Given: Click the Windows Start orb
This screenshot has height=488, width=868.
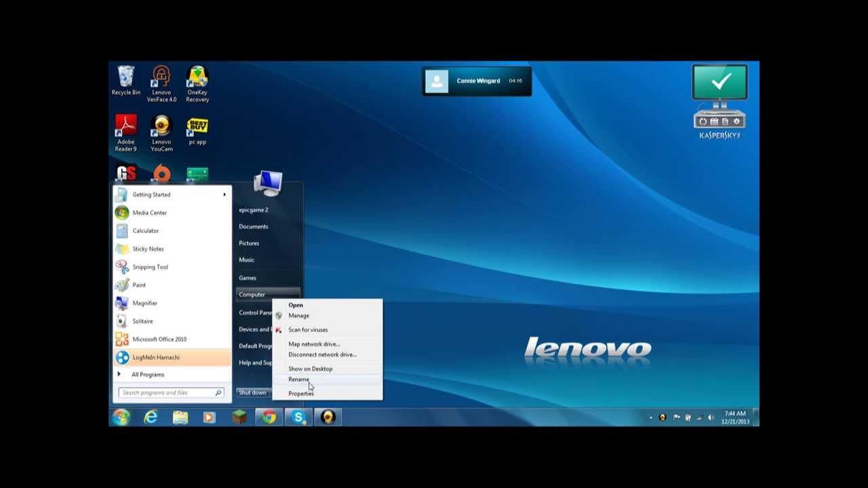Looking at the screenshot, I should click(121, 418).
